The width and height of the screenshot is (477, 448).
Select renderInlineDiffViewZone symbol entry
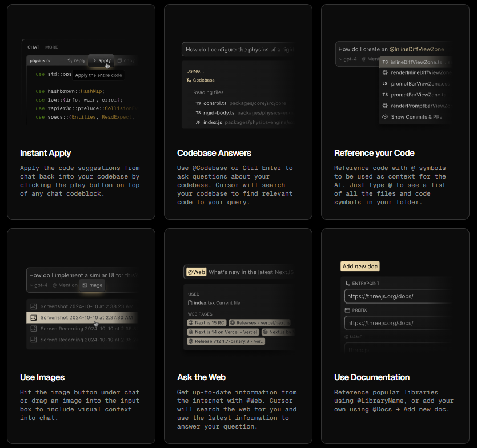pos(415,72)
